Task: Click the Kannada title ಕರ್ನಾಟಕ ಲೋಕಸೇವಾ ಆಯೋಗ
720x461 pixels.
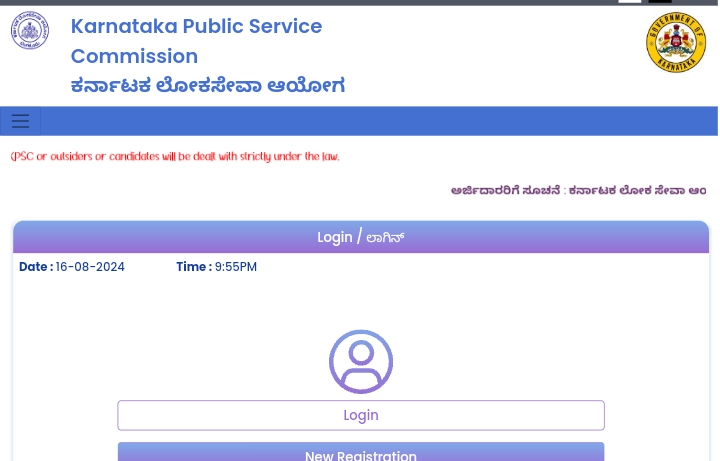Action: [x=208, y=86]
